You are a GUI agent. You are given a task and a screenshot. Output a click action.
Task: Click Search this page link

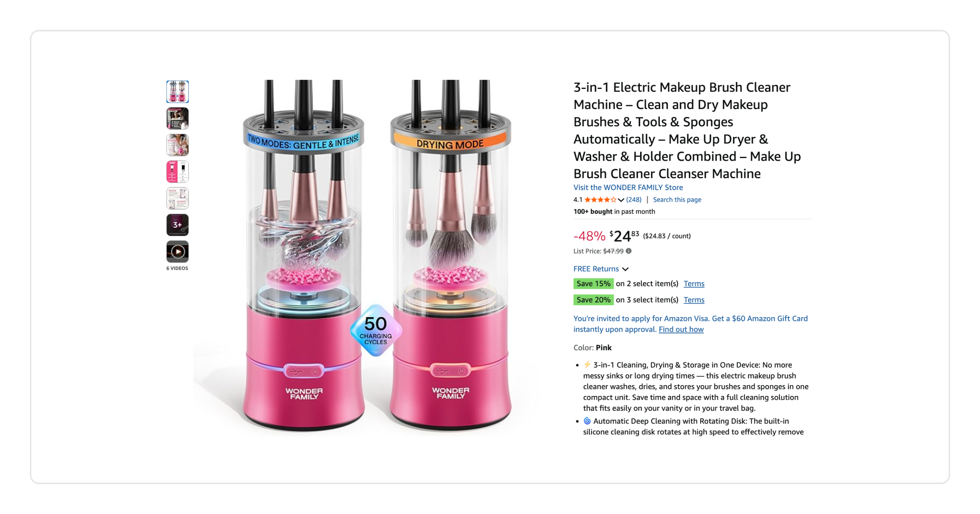pos(677,200)
